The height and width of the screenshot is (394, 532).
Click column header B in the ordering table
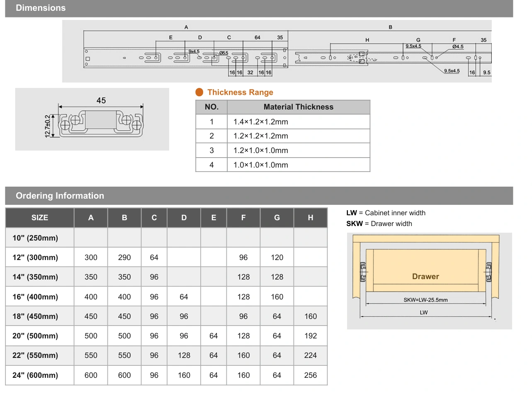click(x=124, y=218)
